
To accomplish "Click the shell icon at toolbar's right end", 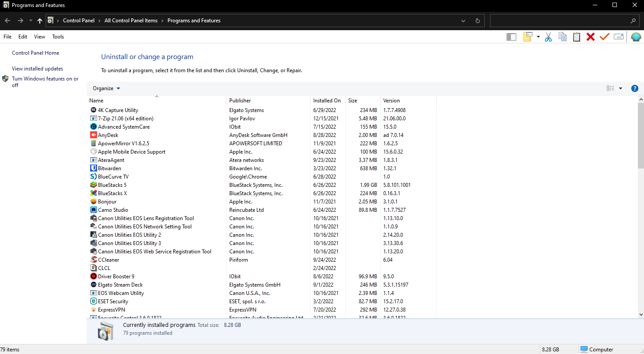I will (635, 37).
